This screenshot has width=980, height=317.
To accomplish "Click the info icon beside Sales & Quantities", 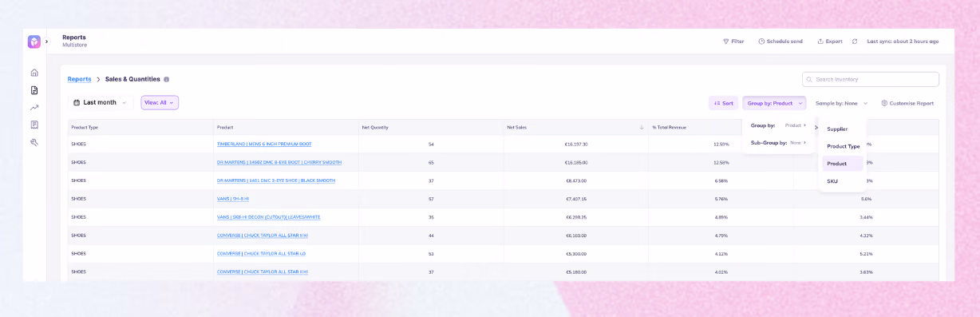I will [x=166, y=79].
